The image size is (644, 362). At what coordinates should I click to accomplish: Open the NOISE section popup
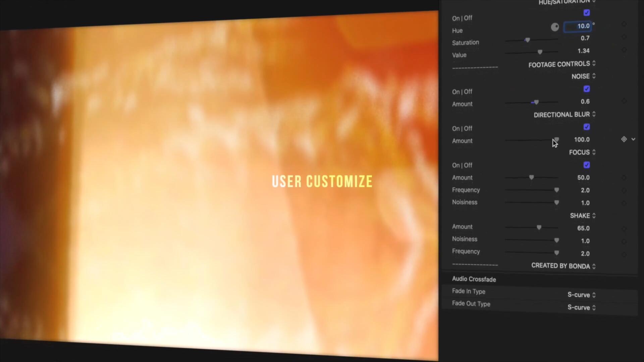(584, 76)
